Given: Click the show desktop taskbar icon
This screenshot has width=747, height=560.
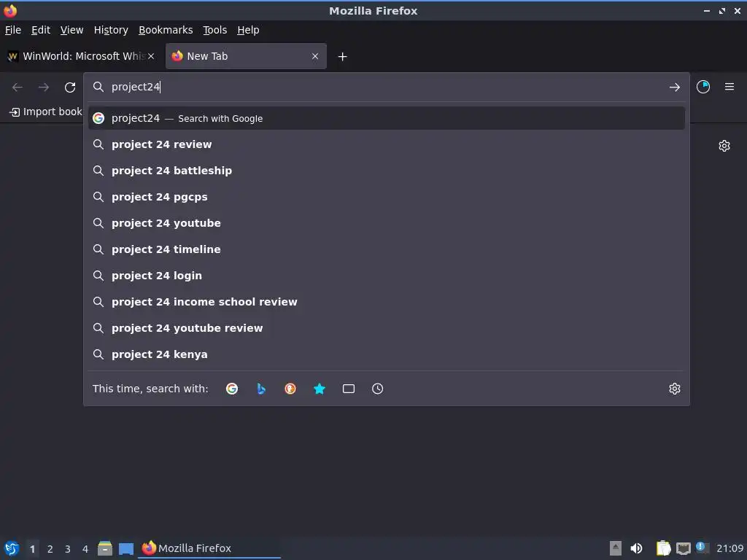Looking at the screenshot, I should [x=126, y=549].
